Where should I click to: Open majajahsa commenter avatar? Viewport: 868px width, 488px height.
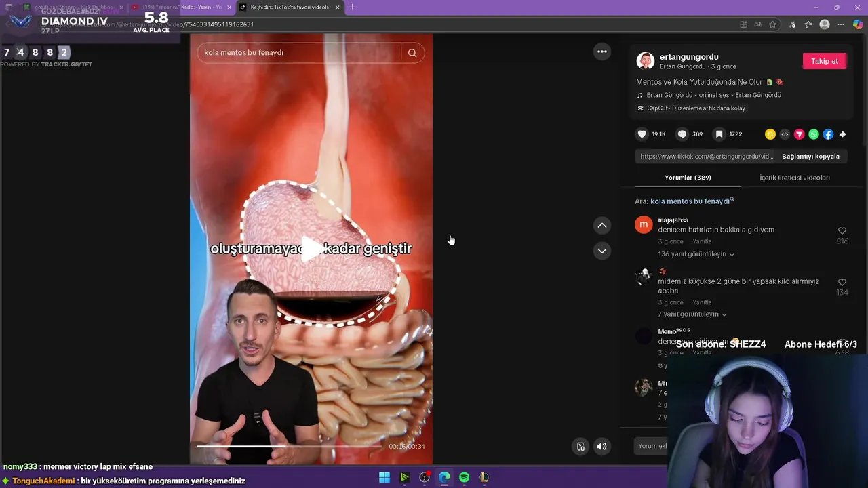point(644,224)
